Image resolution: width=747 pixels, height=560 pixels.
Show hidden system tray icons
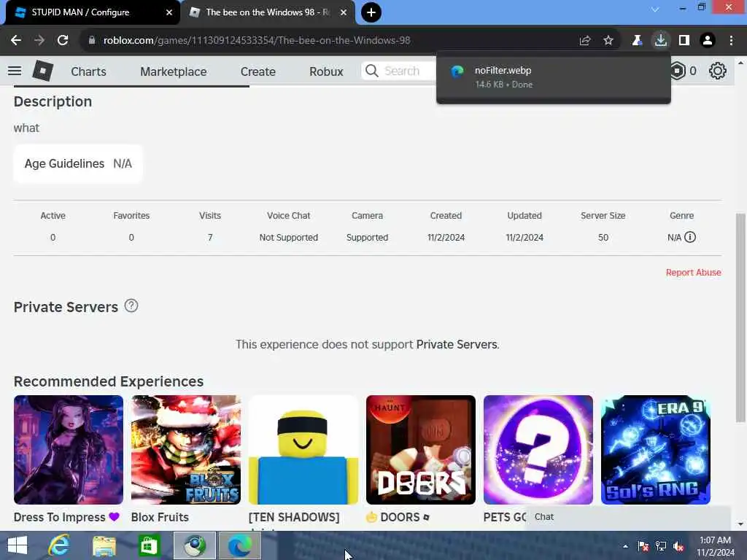[x=625, y=546]
